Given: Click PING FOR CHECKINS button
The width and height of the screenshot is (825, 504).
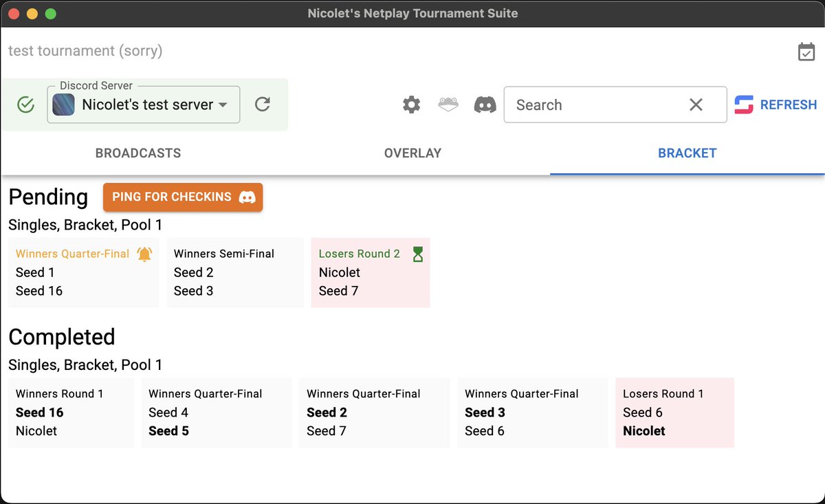Looking at the screenshot, I should click(183, 197).
